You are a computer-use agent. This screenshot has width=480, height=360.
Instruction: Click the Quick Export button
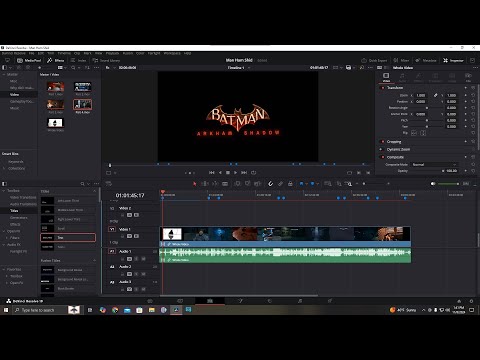tap(374, 60)
